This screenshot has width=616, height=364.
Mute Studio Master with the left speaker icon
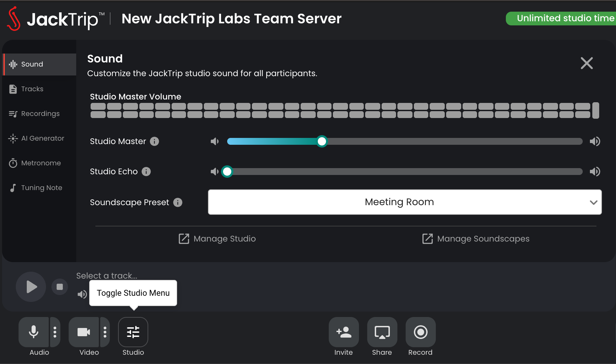tap(215, 141)
